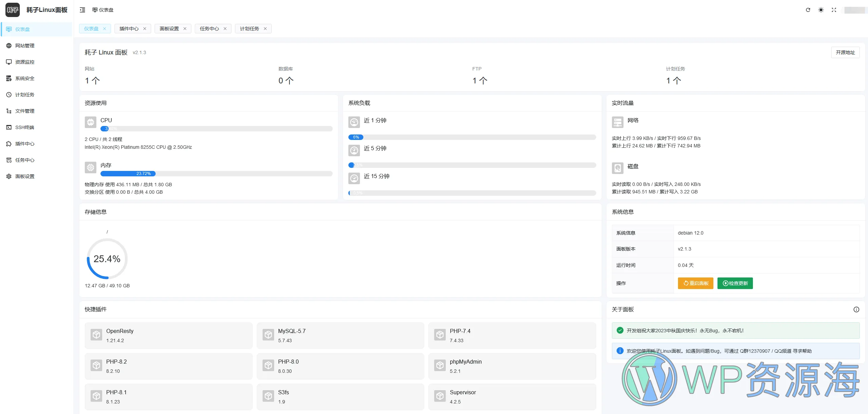Close the 任务中心 tab
Image resolution: width=868 pixels, height=414 pixels.
tap(225, 29)
